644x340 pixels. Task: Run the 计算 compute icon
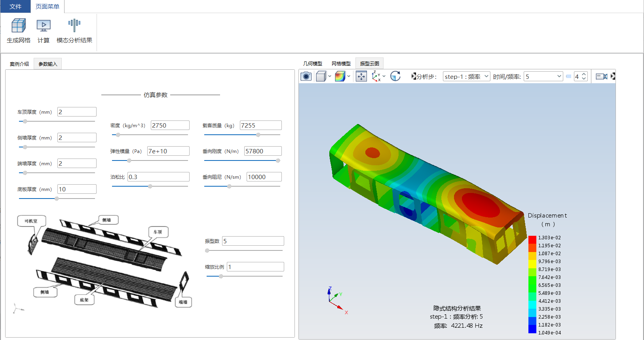pos(44,26)
